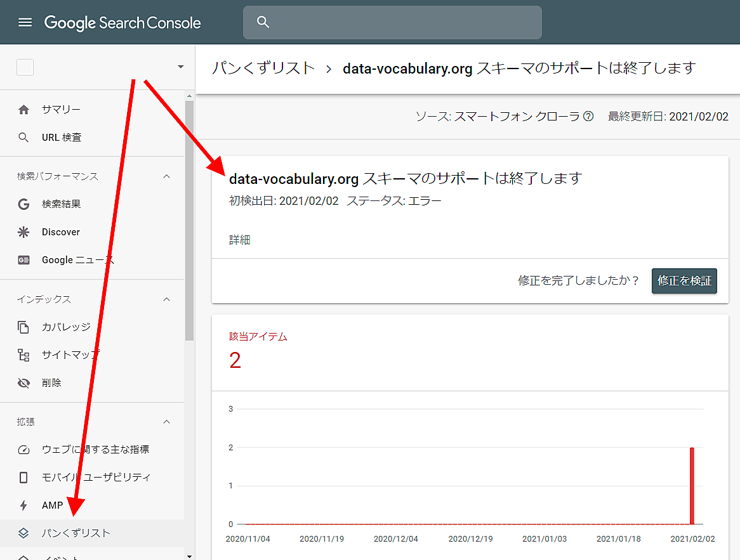Collapse the 検索パフォーマンス section
The height and width of the screenshot is (560, 740).
[167, 176]
